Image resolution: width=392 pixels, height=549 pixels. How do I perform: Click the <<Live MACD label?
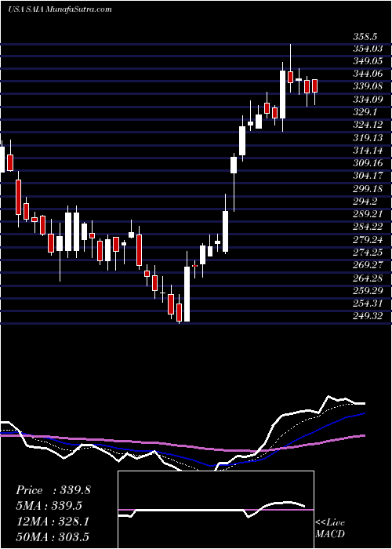(330, 529)
